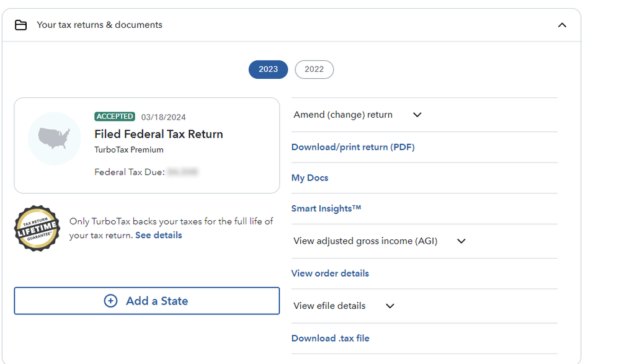Expand the Amend (change) return chevron
This screenshot has height=364, width=619.
(417, 115)
